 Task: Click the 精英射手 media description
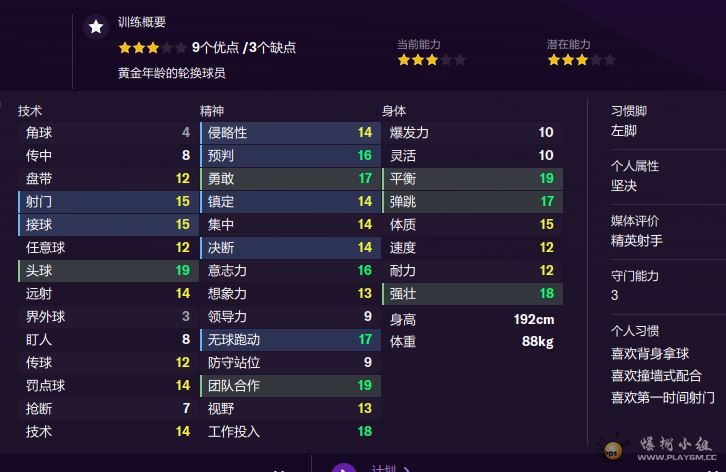637,241
